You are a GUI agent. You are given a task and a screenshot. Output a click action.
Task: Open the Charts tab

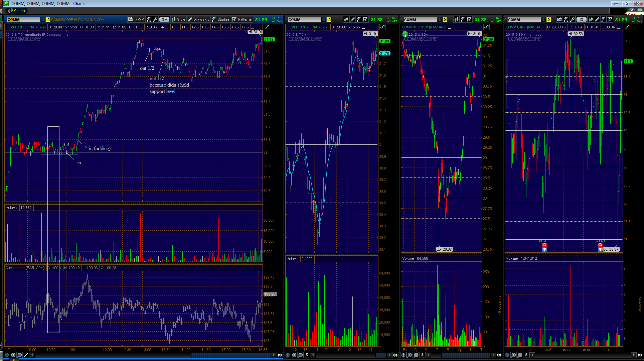pos(17,11)
